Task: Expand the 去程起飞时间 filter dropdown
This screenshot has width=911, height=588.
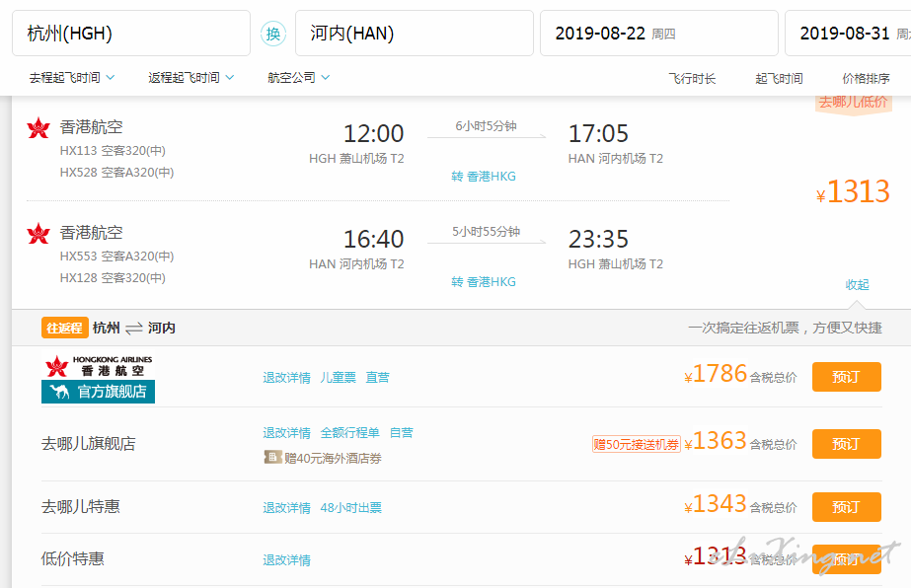Action: point(72,77)
